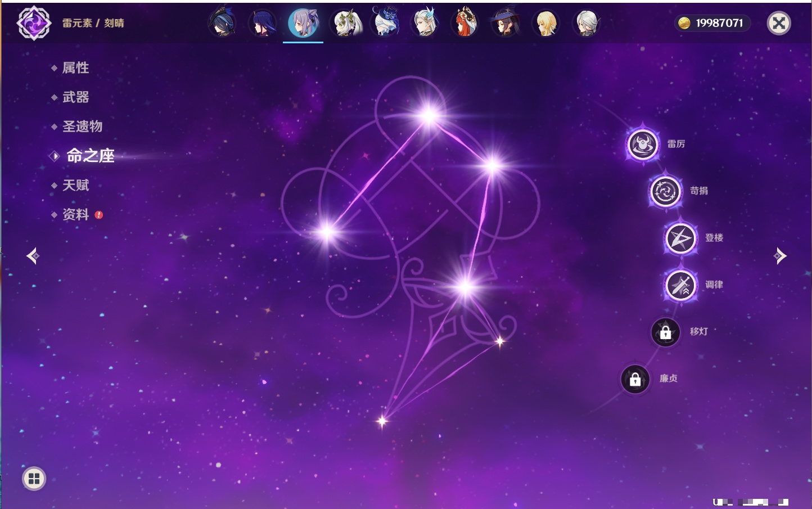The height and width of the screenshot is (509, 812).
Task: Select the highlighted Keqing avatar
Action: [303, 23]
